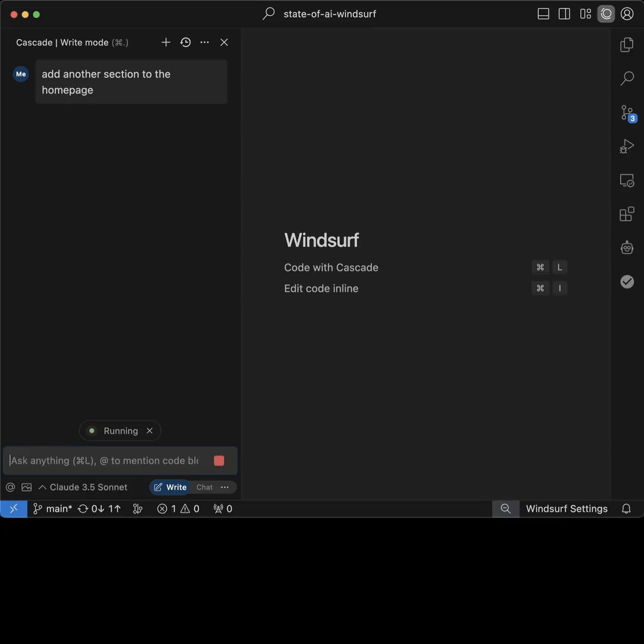The width and height of the screenshot is (644, 644).
Task: Open Cascade conversation history
Action: coord(185,42)
